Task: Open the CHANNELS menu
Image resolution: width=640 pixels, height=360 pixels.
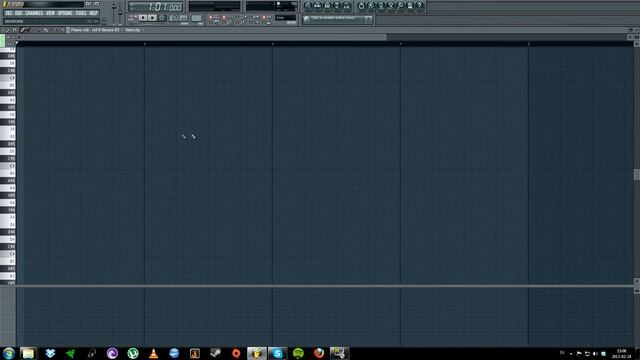Action: coord(34,13)
